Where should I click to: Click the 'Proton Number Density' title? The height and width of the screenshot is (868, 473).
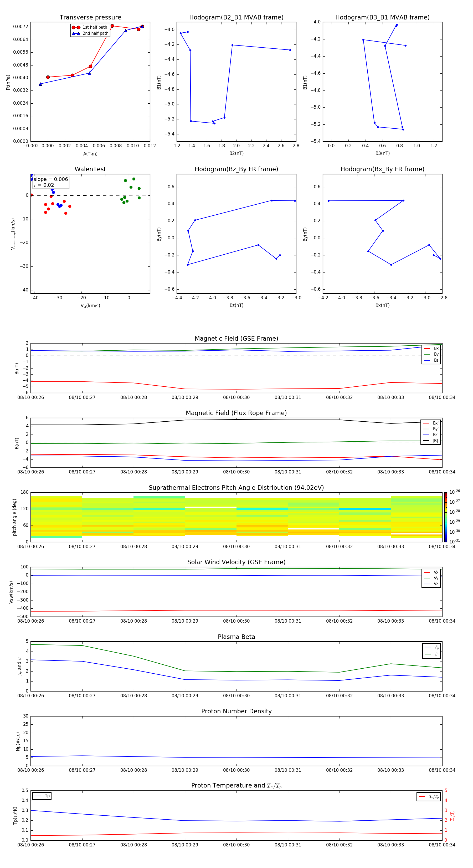236,711
